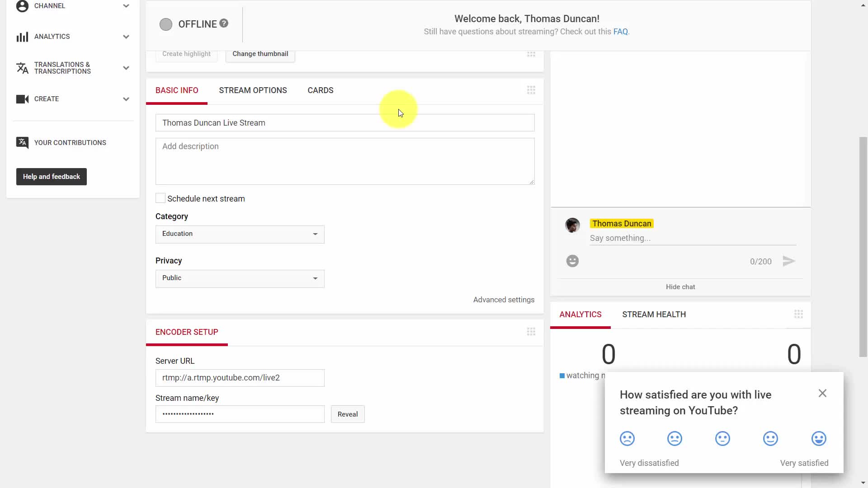The image size is (868, 488).
Task: Click the Create camera icon
Action: pyautogui.click(x=22, y=99)
